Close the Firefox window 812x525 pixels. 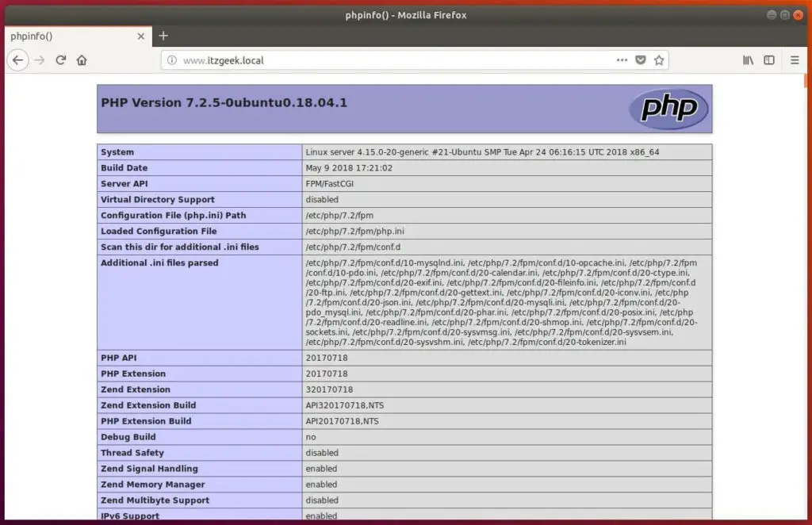tap(799, 15)
